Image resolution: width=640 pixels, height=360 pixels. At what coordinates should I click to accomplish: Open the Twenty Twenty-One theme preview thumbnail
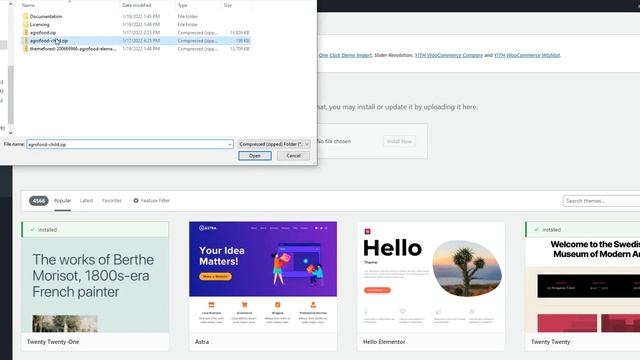pyautogui.click(x=95, y=284)
